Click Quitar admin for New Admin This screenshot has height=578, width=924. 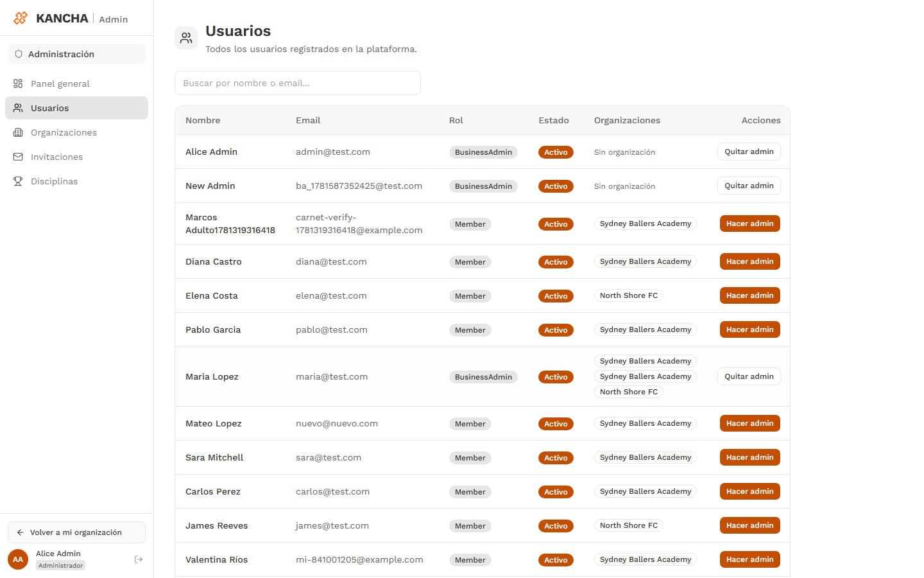pos(749,186)
